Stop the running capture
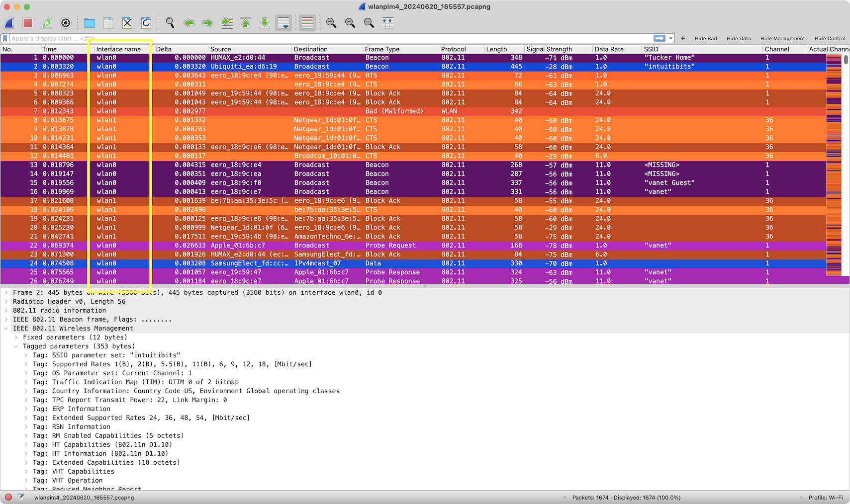 tap(28, 23)
